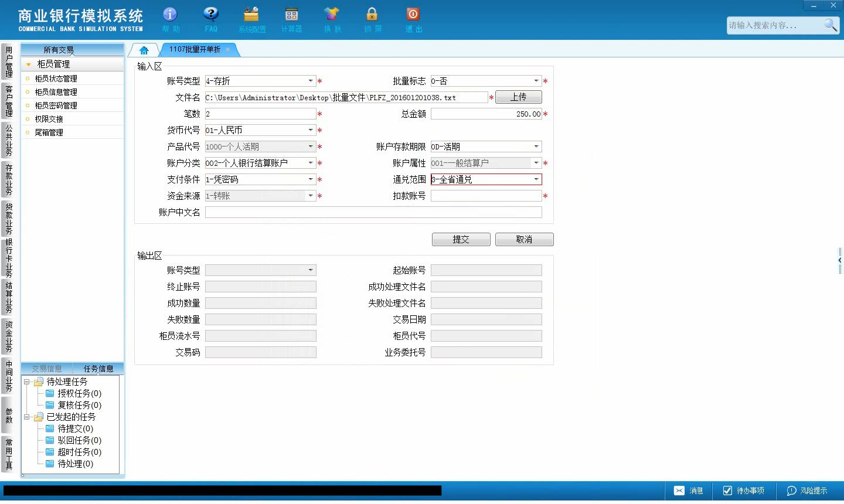Open the 资金来源 dropdown
Screen dimensions: 844x504
311,196
